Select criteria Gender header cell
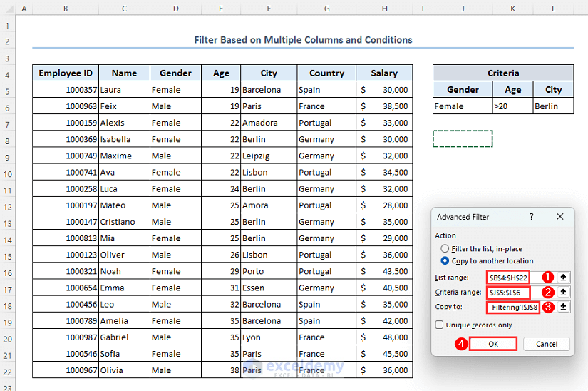The image size is (588, 391). point(463,90)
